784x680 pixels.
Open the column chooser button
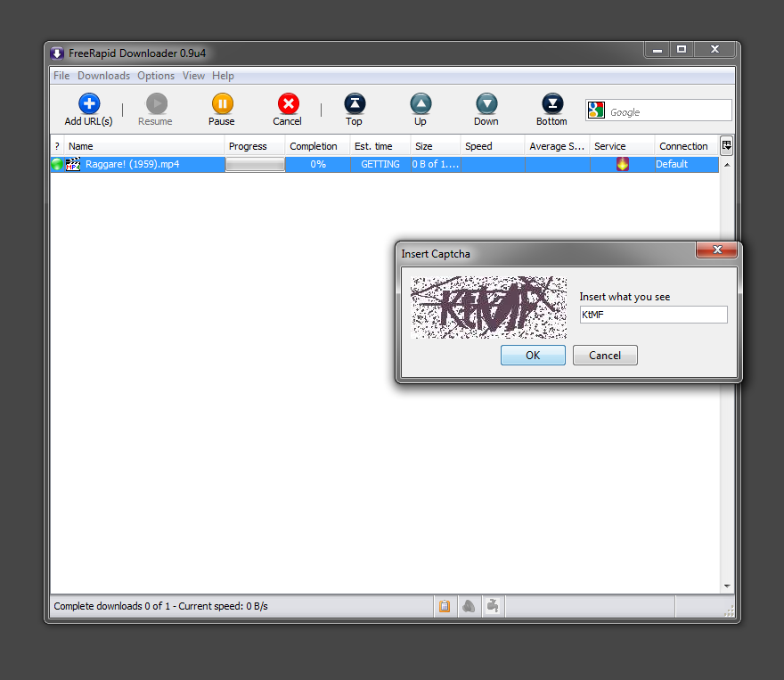tap(726, 145)
